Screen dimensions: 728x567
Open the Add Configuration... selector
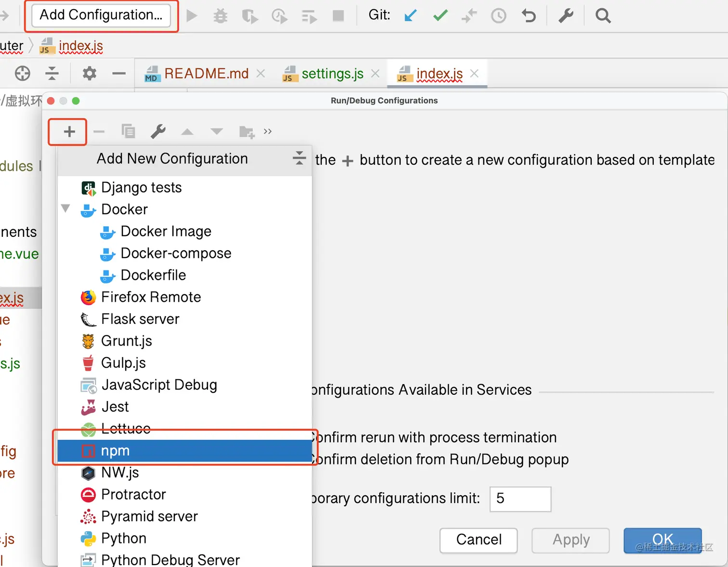101,15
